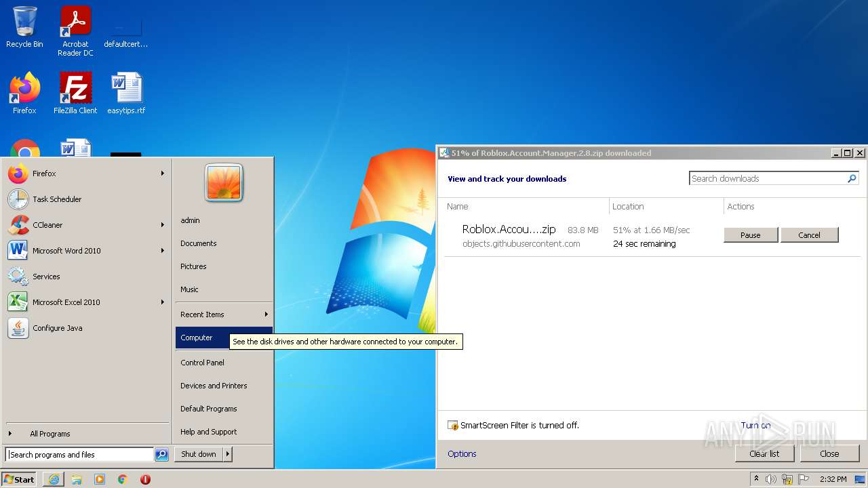Expand Microsoft Word 2010 recent files arrow

point(163,251)
